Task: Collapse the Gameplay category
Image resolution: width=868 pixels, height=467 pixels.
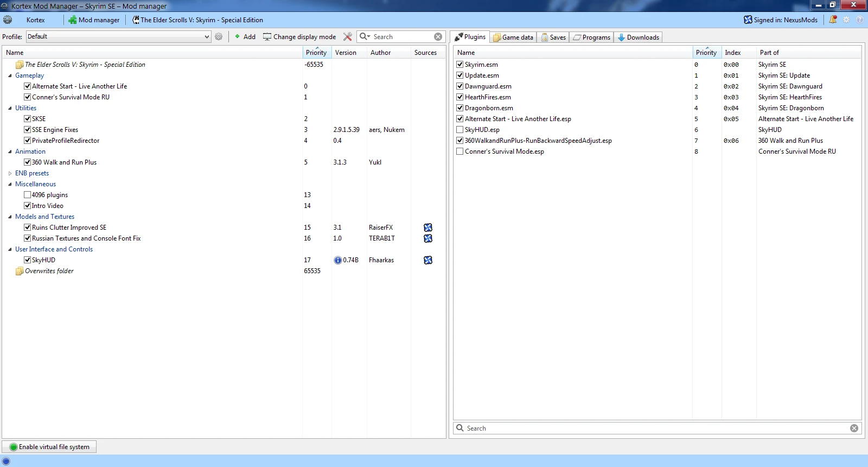Action: [x=10, y=75]
